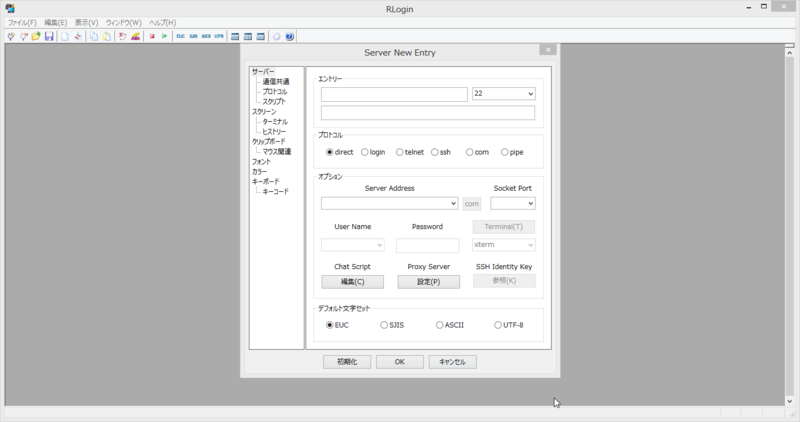Viewport: 800px width, 422px height.
Task: Click the UTF8 toolbar icon
Action: tap(219, 36)
